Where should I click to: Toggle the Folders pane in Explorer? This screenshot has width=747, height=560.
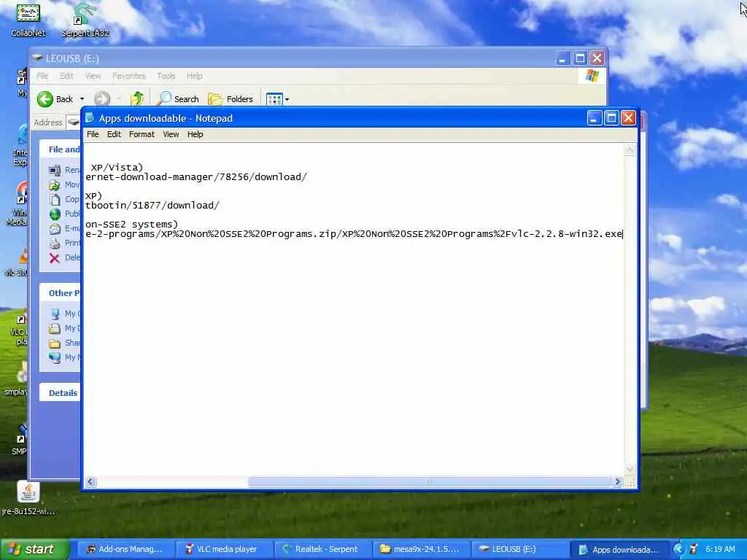231,98
